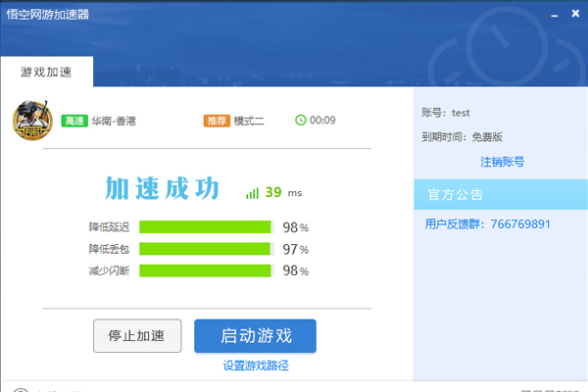Click the 用户反馈群: 766769891 link

pyautogui.click(x=487, y=224)
